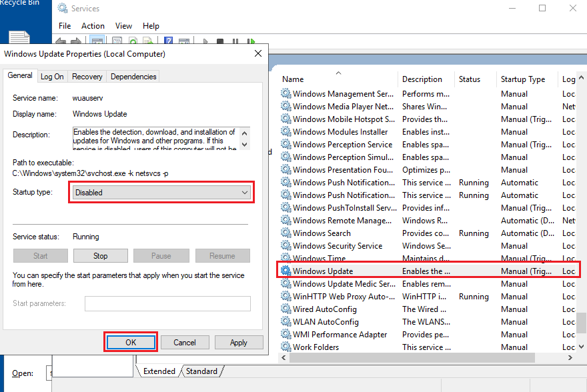Click the gear icon beside Work Folders
The height and width of the screenshot is (392, 587).
point(286,347)
